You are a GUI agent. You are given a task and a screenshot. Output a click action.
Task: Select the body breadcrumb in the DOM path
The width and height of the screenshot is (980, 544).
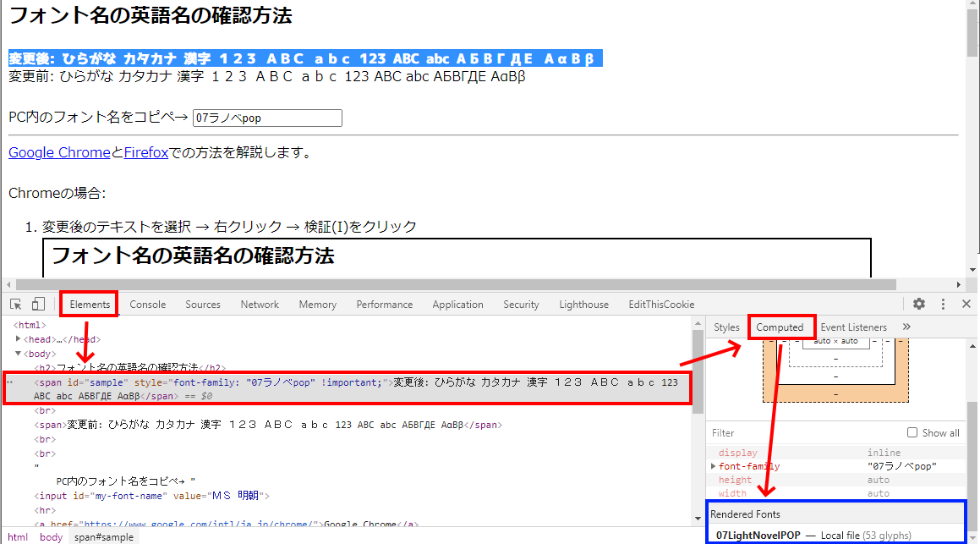tap(51, 537)
